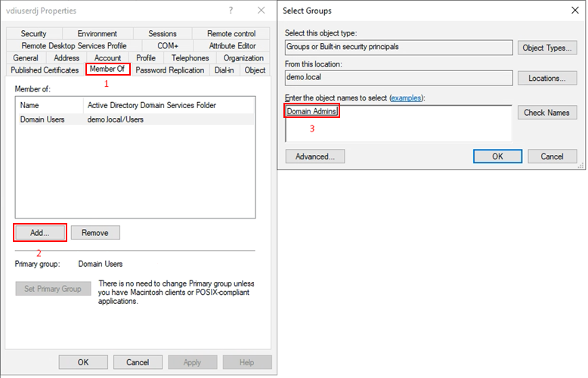Image resolution: width=588 pixels, height=378 pixels.
Task: Open the Attribute Editor tab
Action: click(232, 46)
